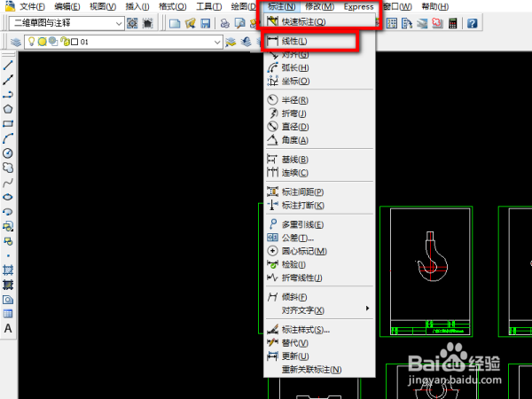Open the 编辑(E) menu
This screenshot has height=399, width=532.
pyautogui.click(x=67, y=6)
